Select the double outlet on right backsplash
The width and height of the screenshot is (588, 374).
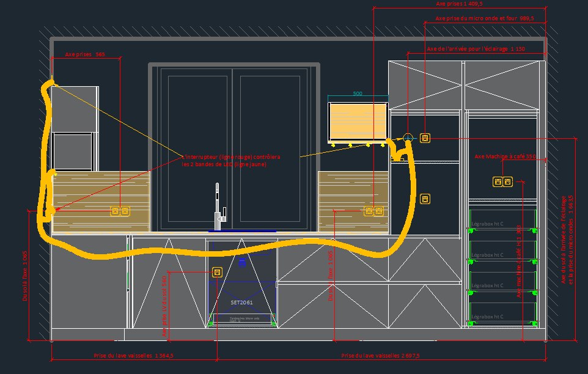pos(373,211)
